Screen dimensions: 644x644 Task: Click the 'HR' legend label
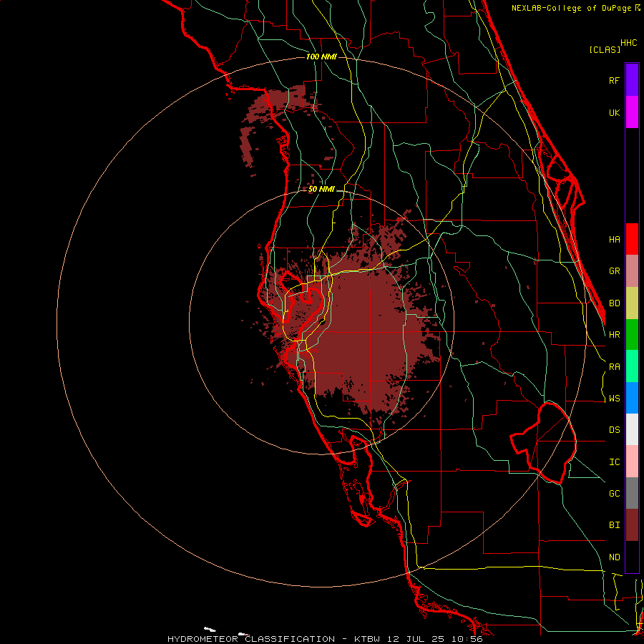coord(614,335)
